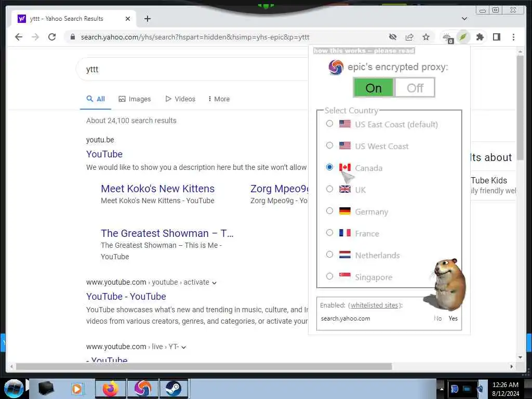Open the tab search chevron dropdown

pyautogui.click(x=464, y=19)
